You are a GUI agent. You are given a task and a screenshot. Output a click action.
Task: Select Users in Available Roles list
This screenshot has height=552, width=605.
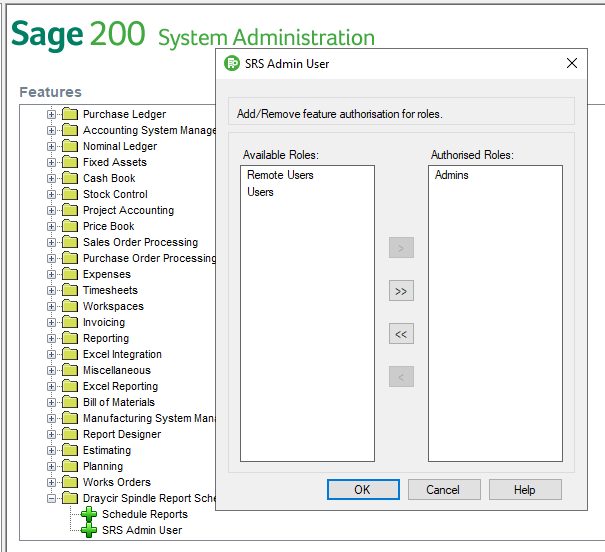coord(260,192)
